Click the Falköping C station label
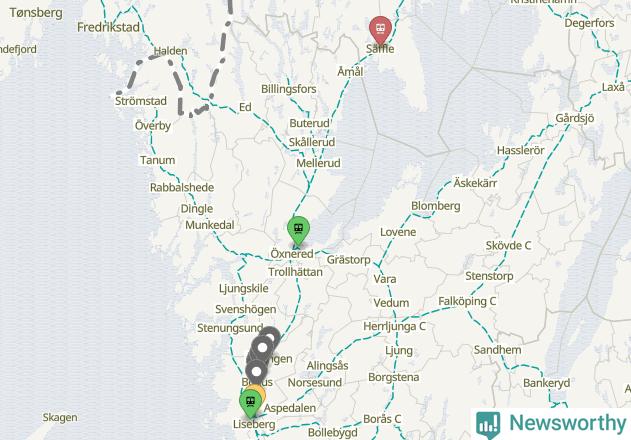This screenshot has width=631, height=440. click(x=467, y=301)
